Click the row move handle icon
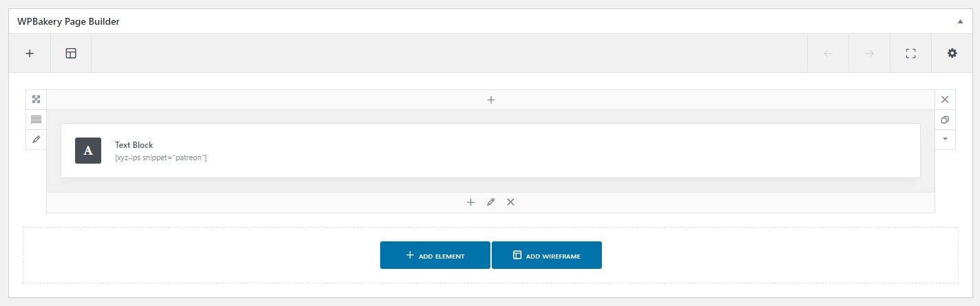This screenshot has height=306, width=980. [x=37, y=99]
